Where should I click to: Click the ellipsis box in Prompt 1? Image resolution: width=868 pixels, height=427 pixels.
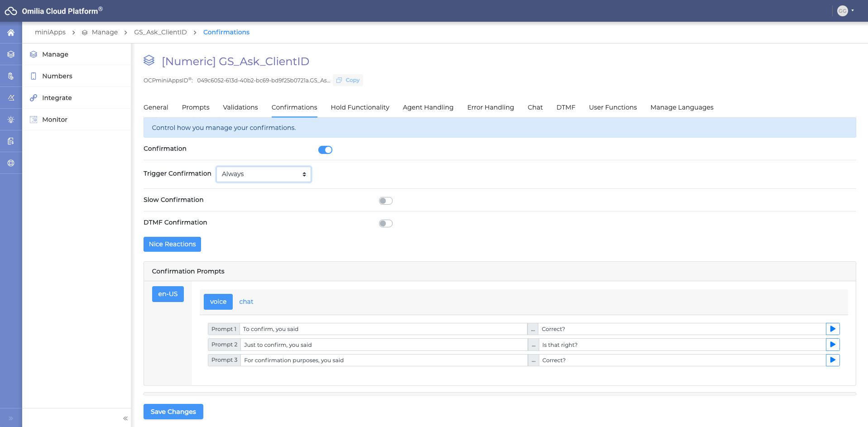(x=533, y=329)
